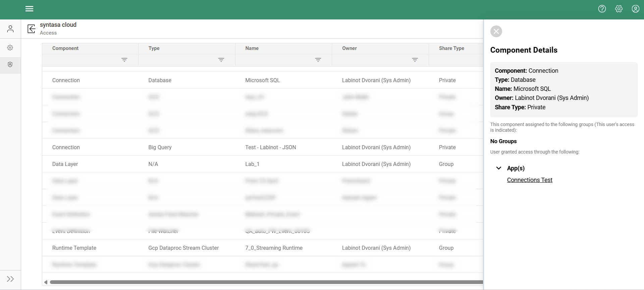Collapse the App(s) section chevron
The image size is (644, 290).
(x=499, y=168)
